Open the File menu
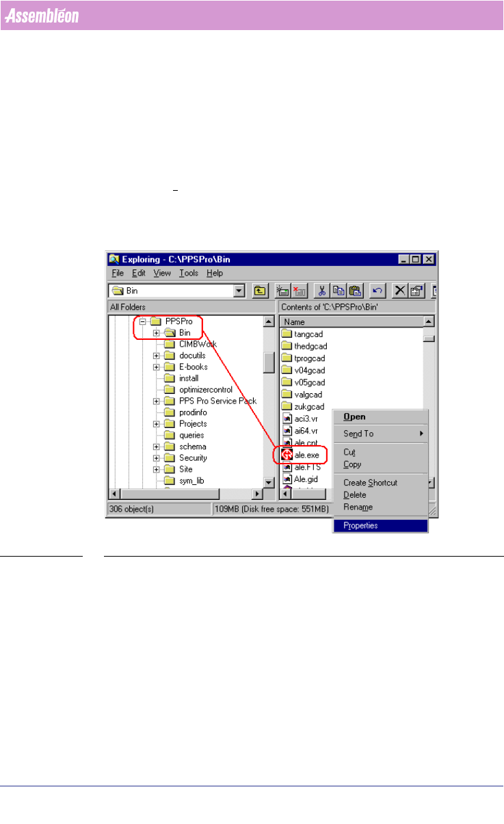 pos(117,273)
